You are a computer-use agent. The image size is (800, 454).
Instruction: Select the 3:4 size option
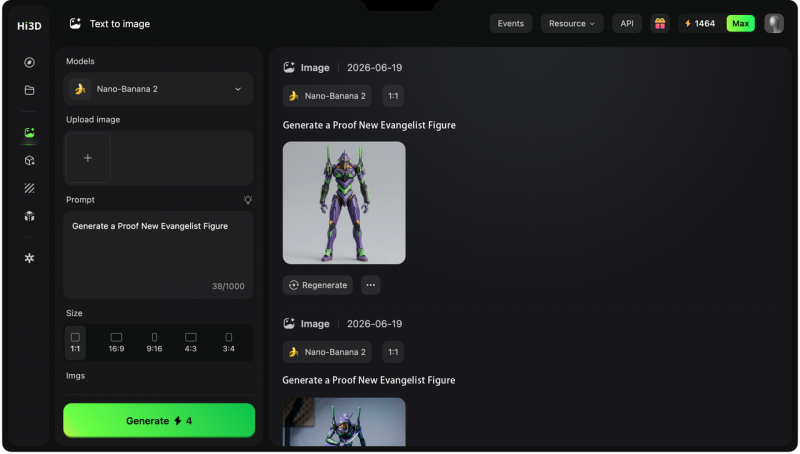click(229, 342)
